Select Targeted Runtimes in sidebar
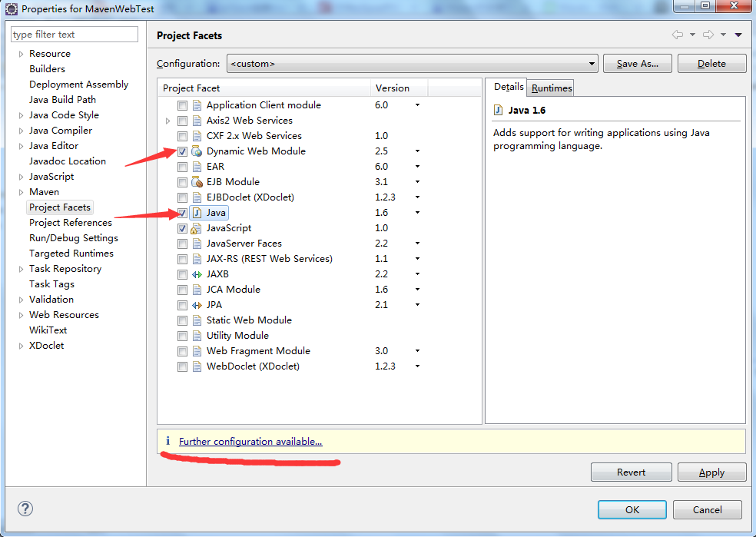Viewport: 756px width, 537px height. coord(71,254)
